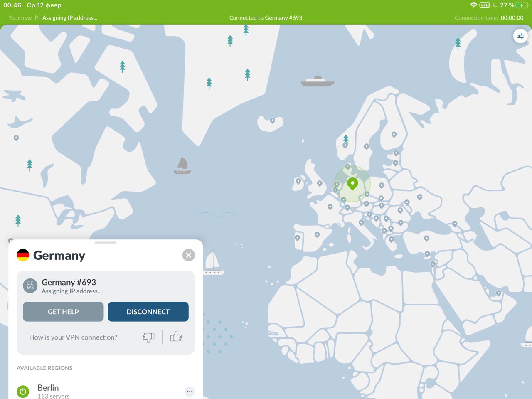This screenshot has width=532, height=399.
Task: Select the UAE server pin
Action: [499, 293]
